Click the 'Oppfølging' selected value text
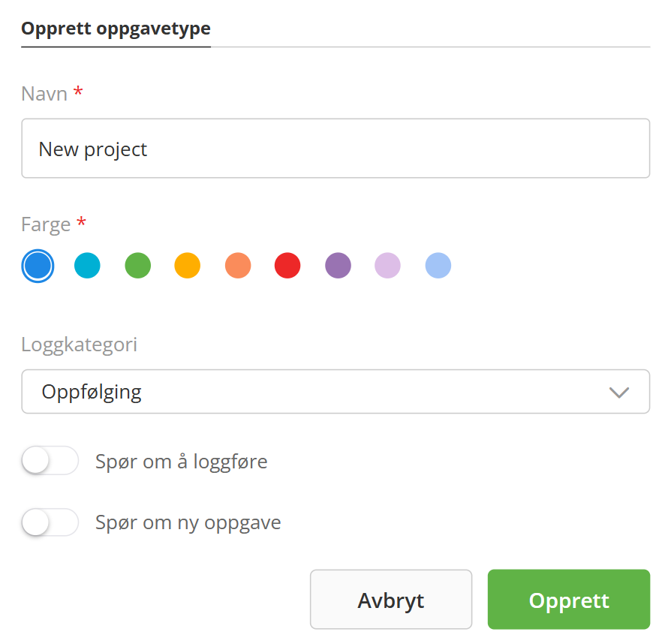Image resolution: width=665 pixels, height=644 pixels. 92,392
